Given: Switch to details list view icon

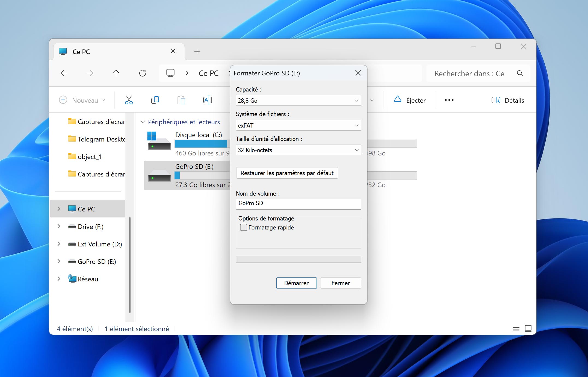Looking at the screenshot, I should 516,328.
